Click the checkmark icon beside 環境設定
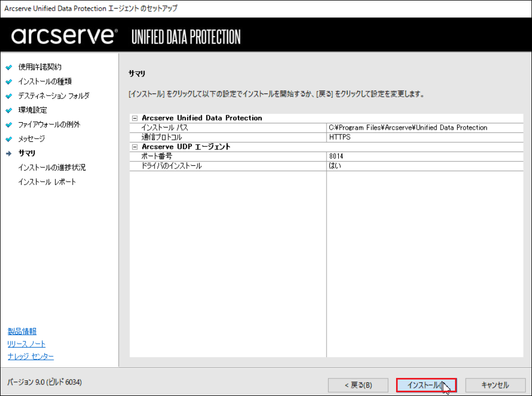The image size is (532, 396). (x=8, y=111)
